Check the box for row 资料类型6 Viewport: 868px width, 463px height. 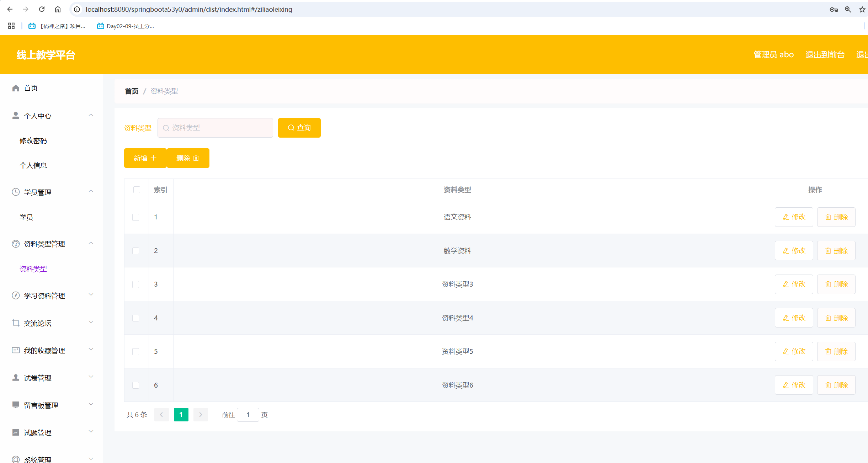click(135, 385)
